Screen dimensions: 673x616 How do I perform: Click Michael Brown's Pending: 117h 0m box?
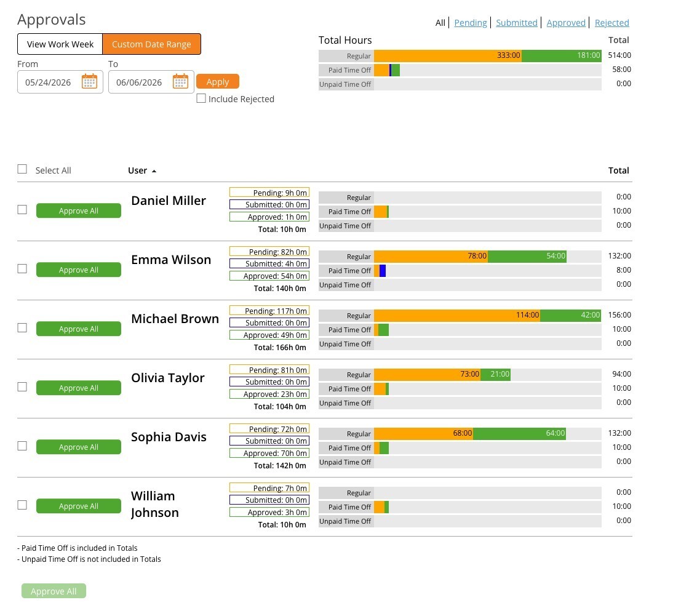pos(269,310)
